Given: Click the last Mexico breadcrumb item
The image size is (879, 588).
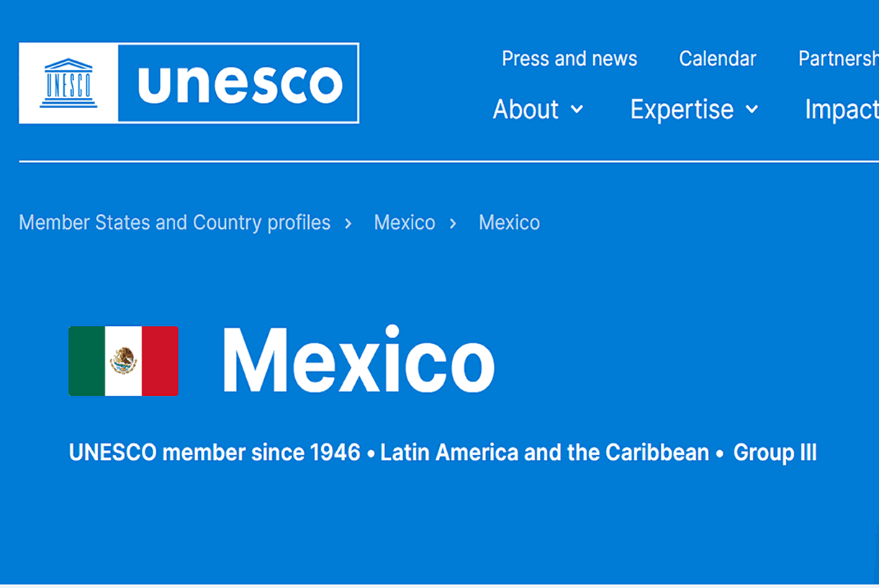Looking at the screenshot, I should (509, 222).
